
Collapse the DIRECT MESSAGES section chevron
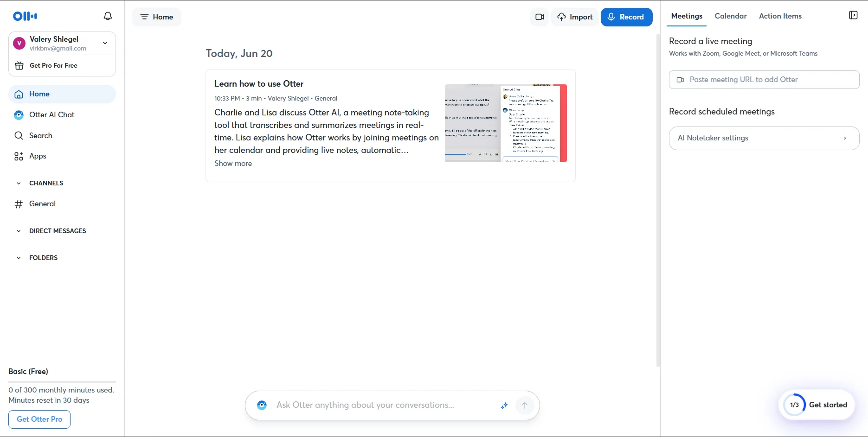[19, 231]
